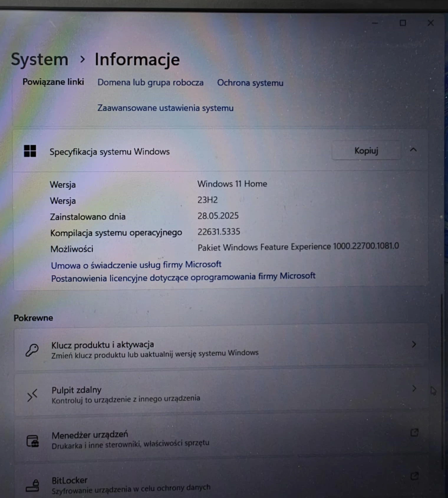Click the Pokrewne section heading
The image size is (448, 498).
(33, 318)
